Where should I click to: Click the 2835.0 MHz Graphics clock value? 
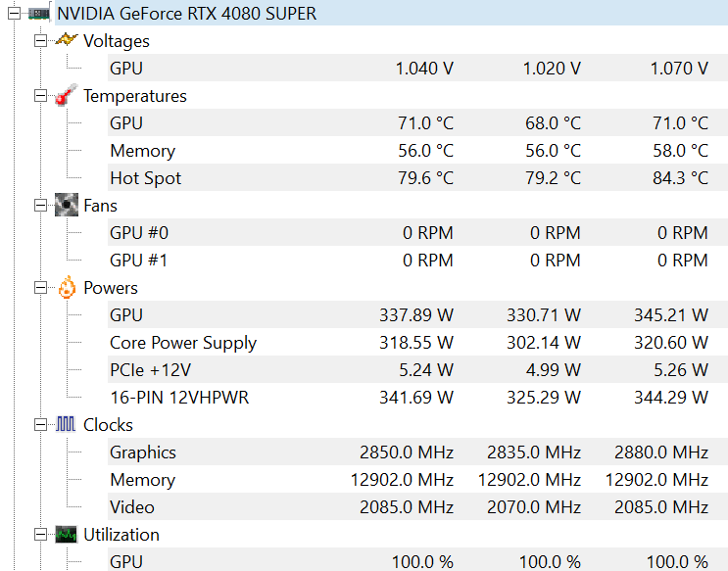point(534,452)
